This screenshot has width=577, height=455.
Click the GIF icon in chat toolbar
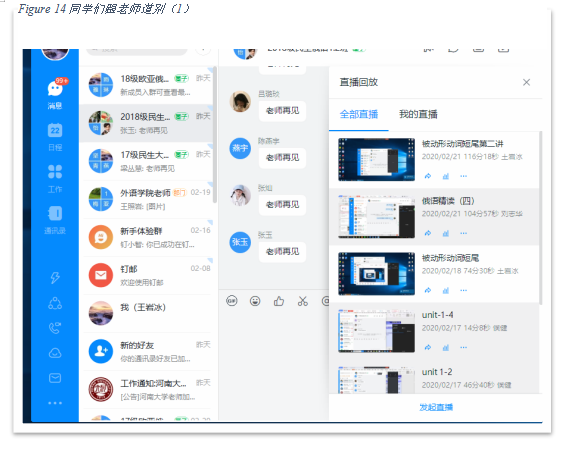pos(231,301)
